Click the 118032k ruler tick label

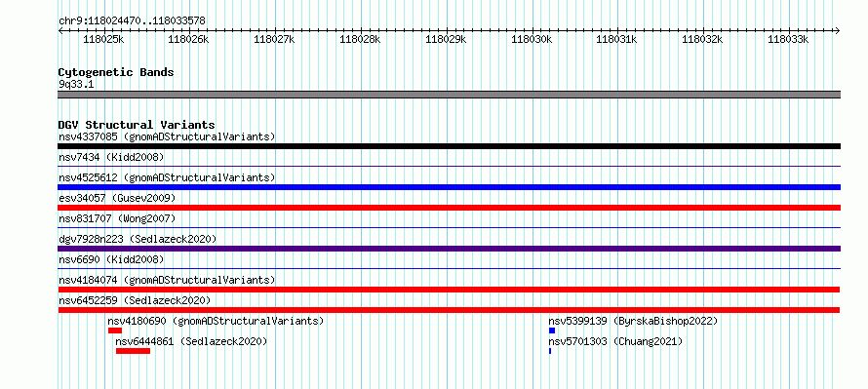pyautogui.click(x=702, y=39)
